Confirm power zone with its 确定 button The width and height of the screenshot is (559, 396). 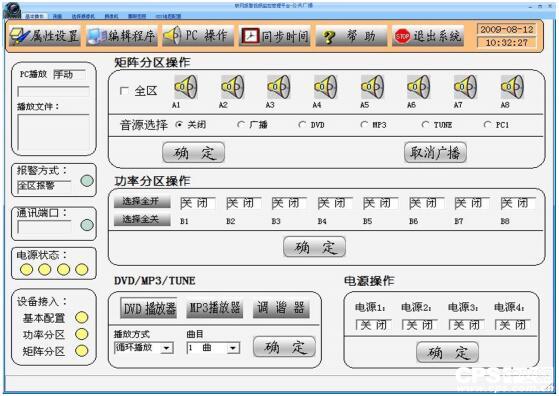pos(314,247)
